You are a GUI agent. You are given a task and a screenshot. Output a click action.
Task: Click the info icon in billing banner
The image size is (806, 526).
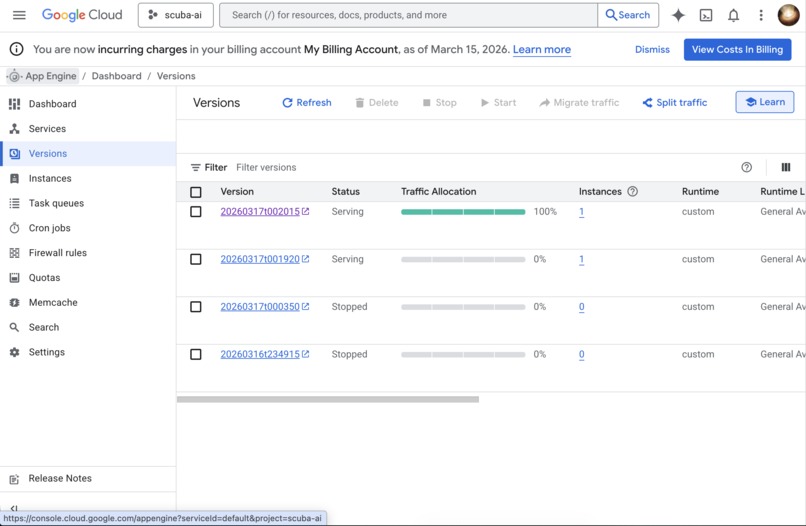16,49
